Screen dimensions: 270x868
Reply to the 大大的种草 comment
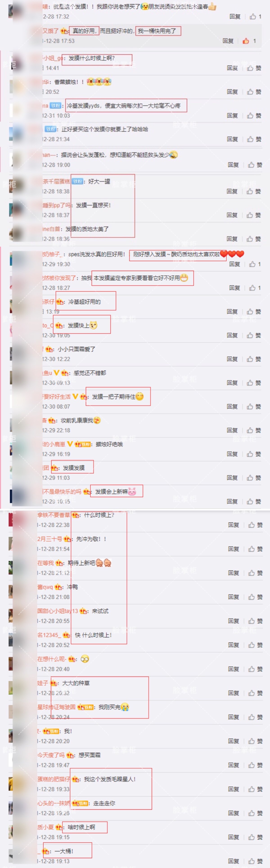coord(234,693)
